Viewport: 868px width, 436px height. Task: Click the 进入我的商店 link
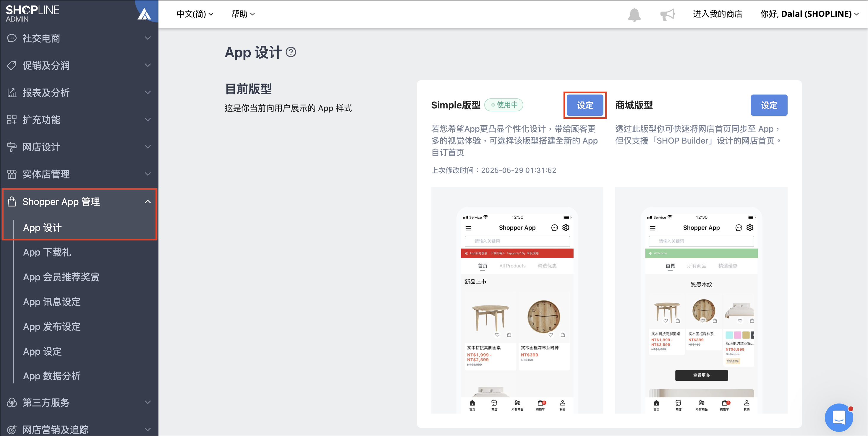pos(718,14)
